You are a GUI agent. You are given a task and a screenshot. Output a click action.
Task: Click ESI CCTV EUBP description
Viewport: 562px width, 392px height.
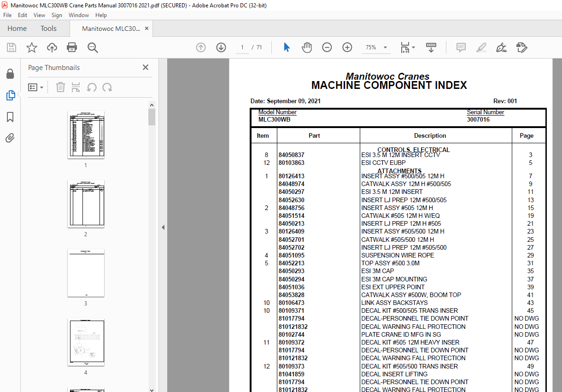(x=383, y=163)
